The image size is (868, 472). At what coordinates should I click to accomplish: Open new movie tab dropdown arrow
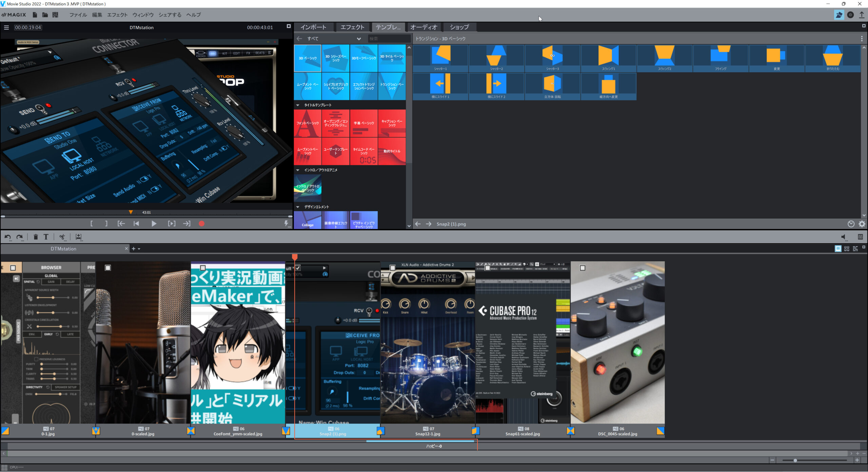pos(139,249)
